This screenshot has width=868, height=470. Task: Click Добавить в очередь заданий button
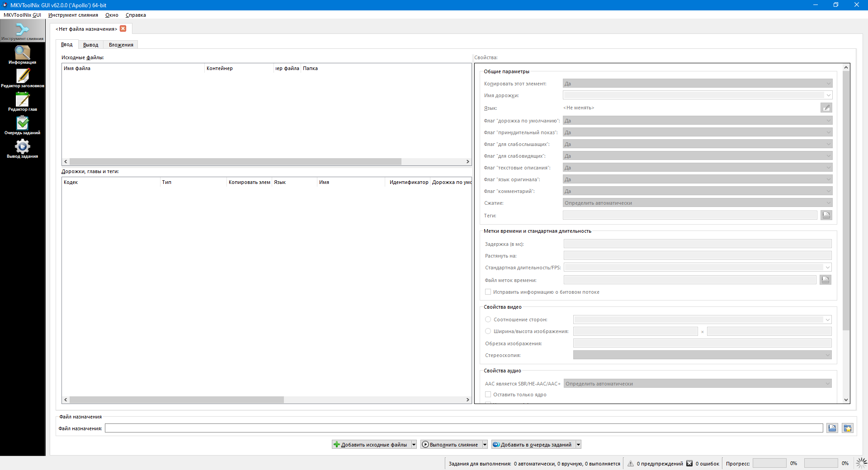tap(533, 445)
